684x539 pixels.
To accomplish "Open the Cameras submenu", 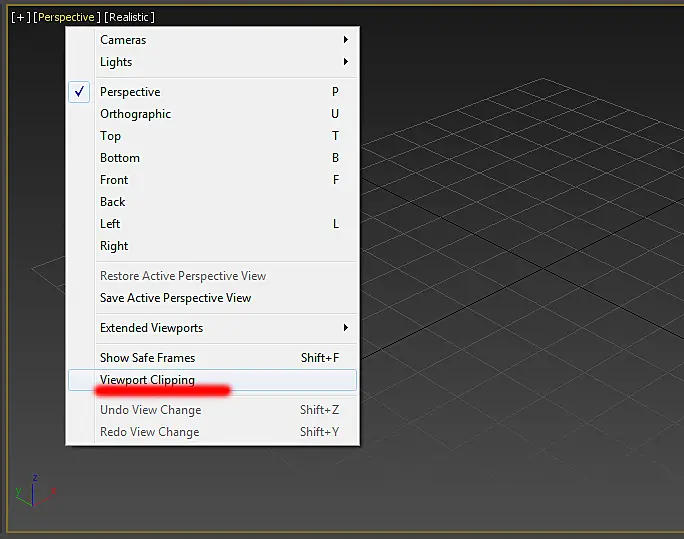I will (x=212, y=40).
